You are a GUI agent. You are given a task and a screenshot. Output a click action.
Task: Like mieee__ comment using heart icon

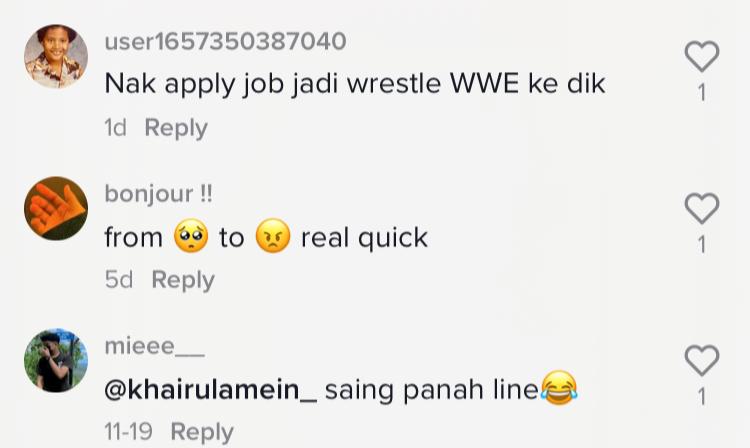point(702,360)
